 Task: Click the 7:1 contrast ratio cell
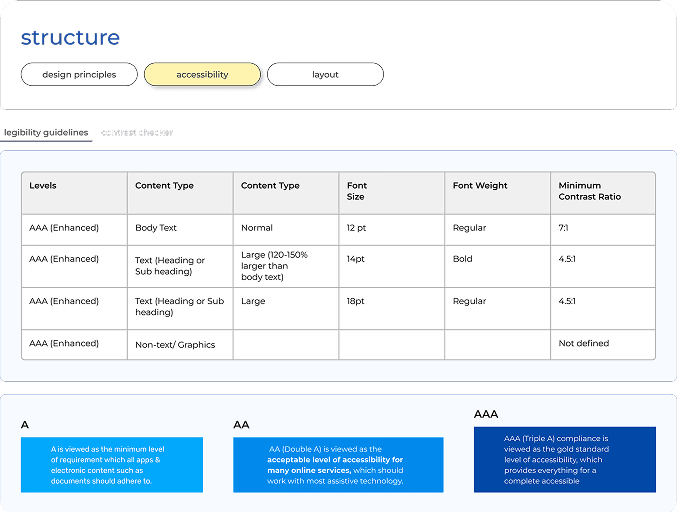point(603,230)
